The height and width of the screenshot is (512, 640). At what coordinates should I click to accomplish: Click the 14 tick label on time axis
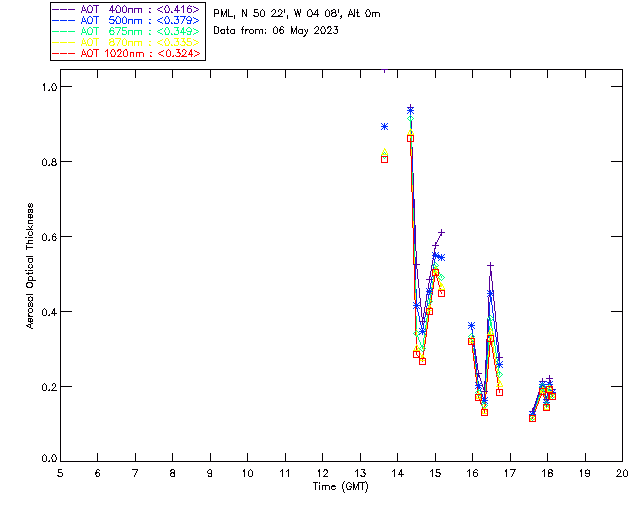click(398, 474)
